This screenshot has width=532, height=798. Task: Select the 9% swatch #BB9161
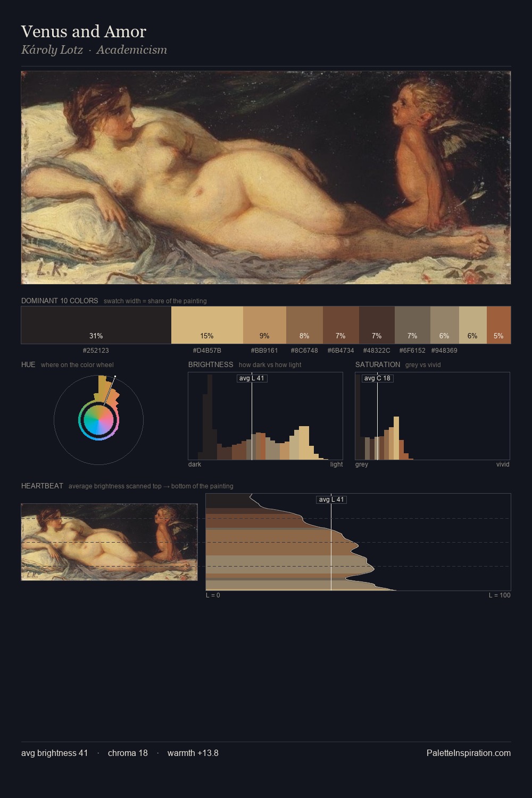264,325
